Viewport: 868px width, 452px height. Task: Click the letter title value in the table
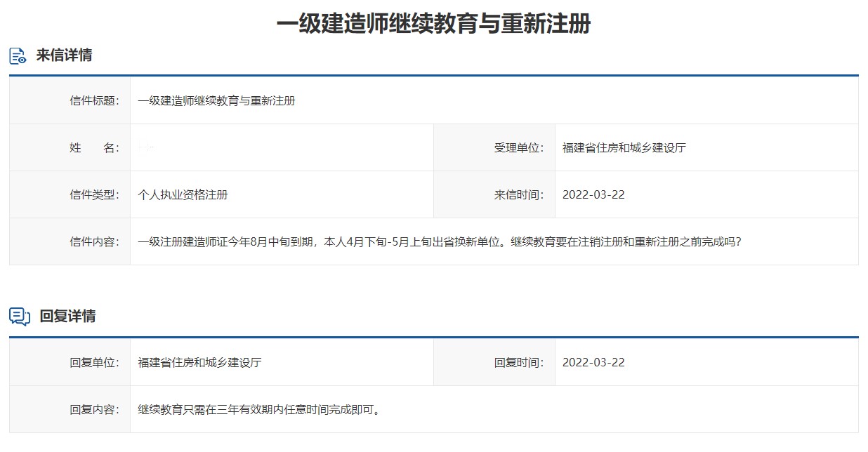[216, 100]
